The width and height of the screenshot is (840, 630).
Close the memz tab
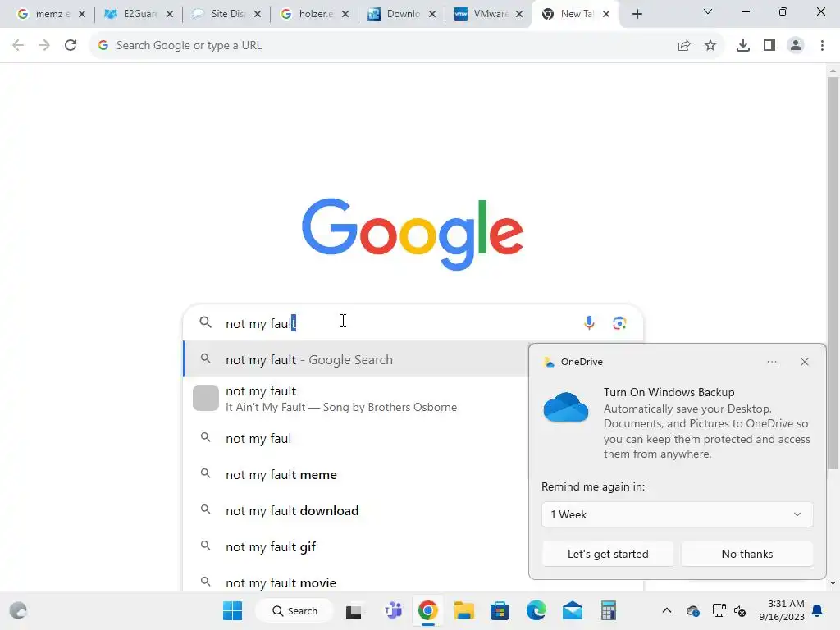click(82, 15)
